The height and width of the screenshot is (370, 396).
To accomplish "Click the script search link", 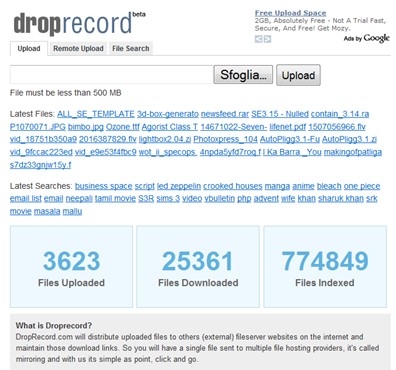I will point(145,186).
